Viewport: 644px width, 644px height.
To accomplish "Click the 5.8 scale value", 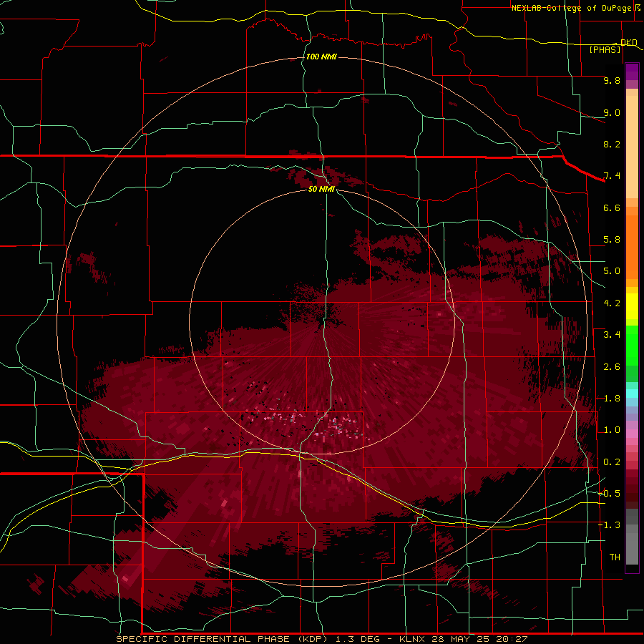I will [612, 240].
